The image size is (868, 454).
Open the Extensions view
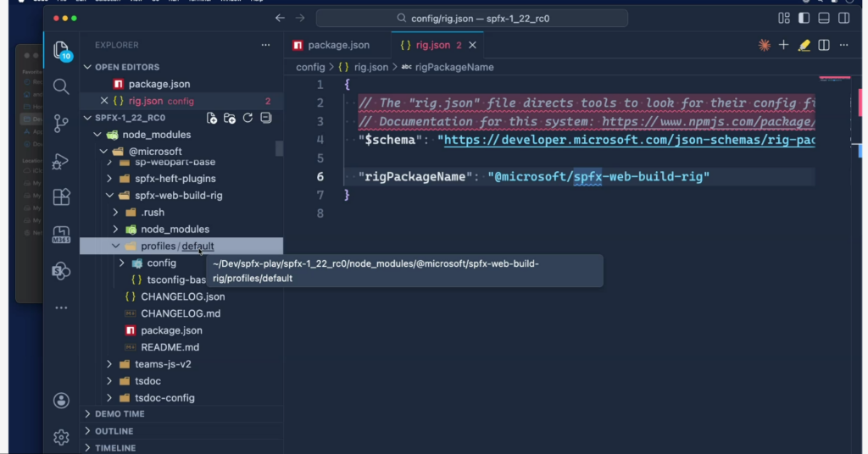click(61, 197)
